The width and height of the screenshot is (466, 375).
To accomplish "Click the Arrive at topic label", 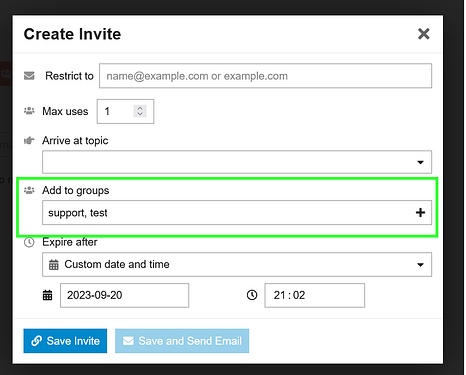I will point(75,141).
